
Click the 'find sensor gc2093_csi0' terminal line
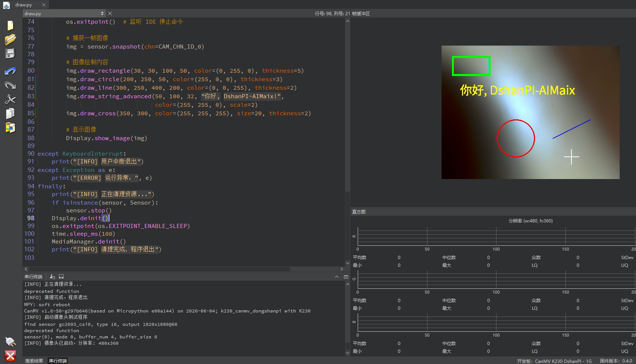(x=101, y=324)
